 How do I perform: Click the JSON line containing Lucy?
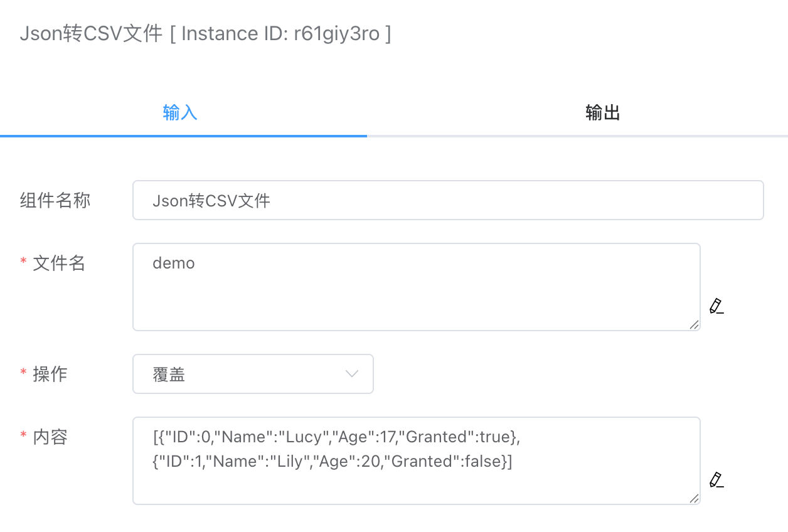coord(337,437)
